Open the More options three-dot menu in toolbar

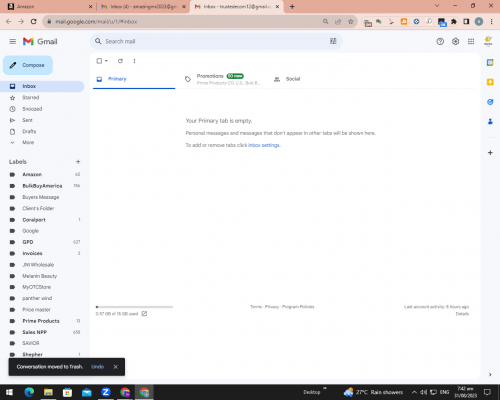tap(134, 61)
